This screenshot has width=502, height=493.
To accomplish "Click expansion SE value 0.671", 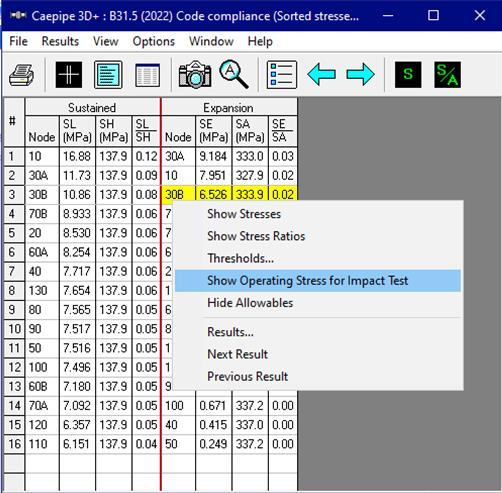I will point(213,406).
